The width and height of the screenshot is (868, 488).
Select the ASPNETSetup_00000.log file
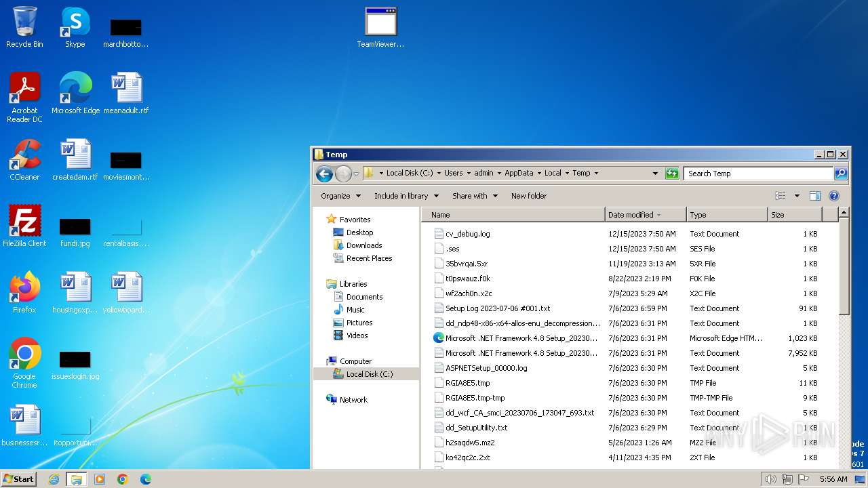[486, 368]
